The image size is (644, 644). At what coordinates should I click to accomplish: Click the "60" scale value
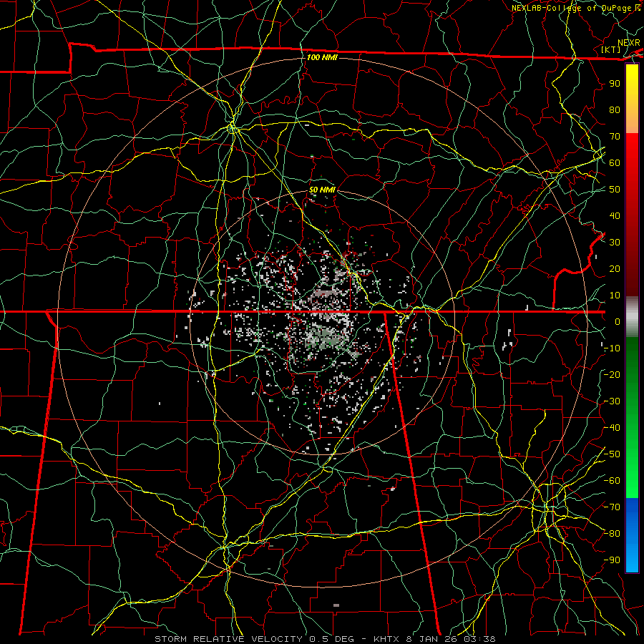[x=615, y=162]
